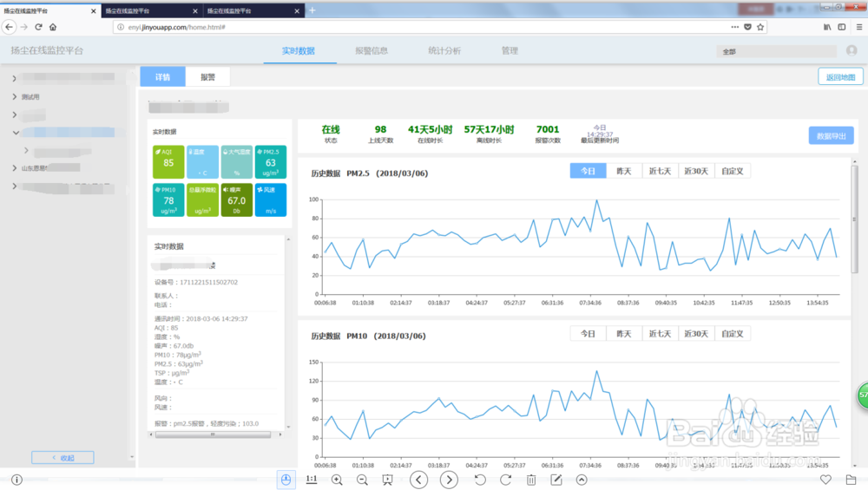Zoom out with the magnifier minus icon

point(362,480)
